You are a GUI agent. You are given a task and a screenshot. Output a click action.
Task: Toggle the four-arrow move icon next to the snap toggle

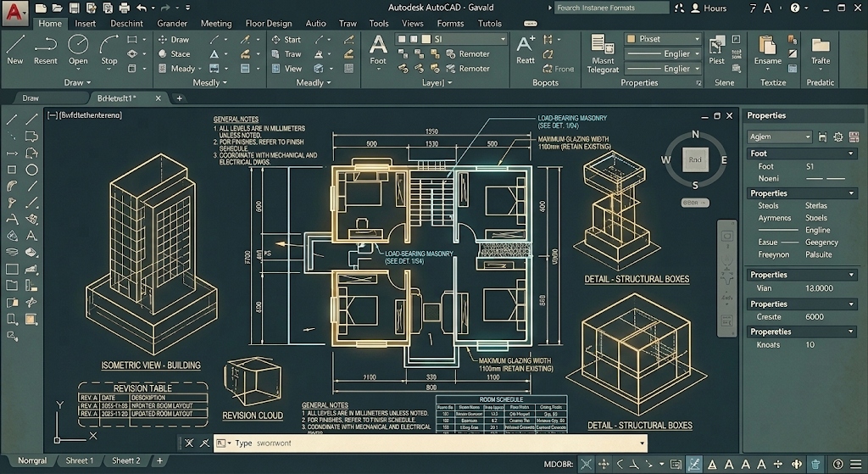[x=604, y=464]
